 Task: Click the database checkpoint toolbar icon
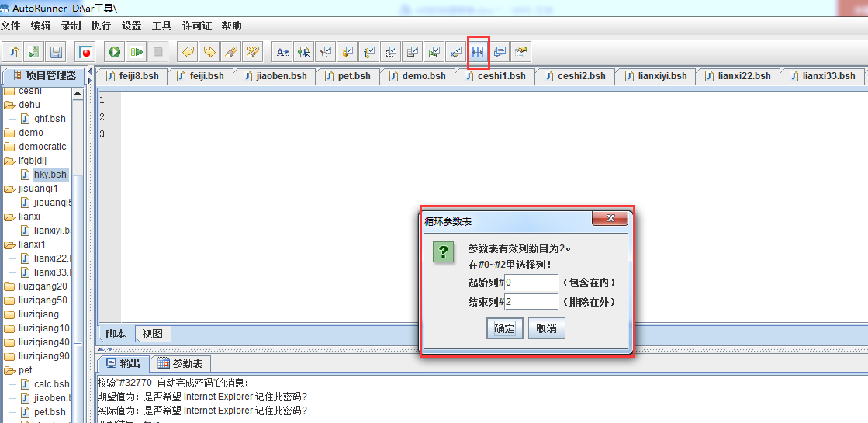pyautogui.click(x=348, y=52)
